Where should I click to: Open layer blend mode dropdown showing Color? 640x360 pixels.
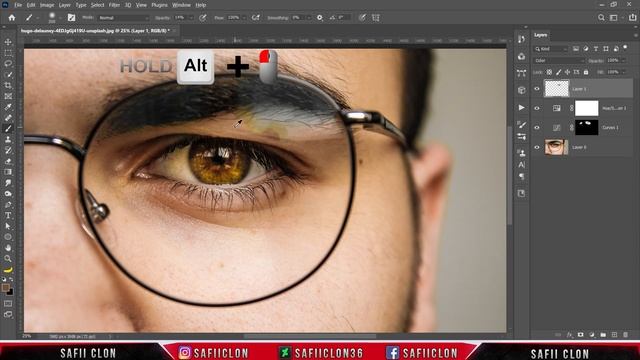560,60
